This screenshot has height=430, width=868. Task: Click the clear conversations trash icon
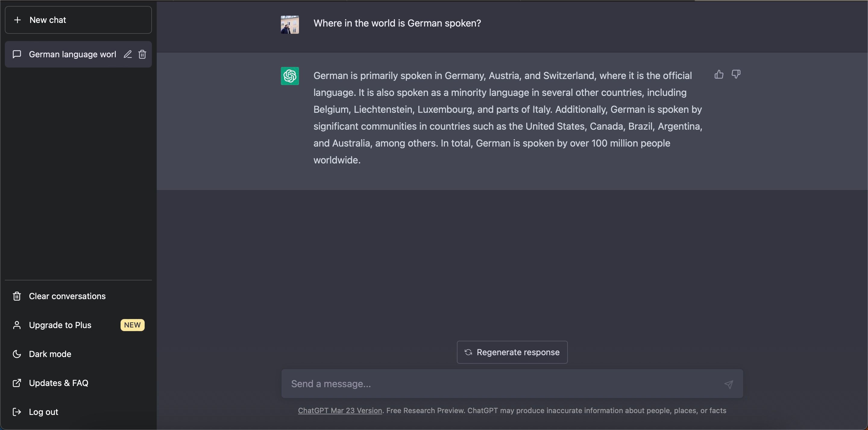tap(17, 296)
